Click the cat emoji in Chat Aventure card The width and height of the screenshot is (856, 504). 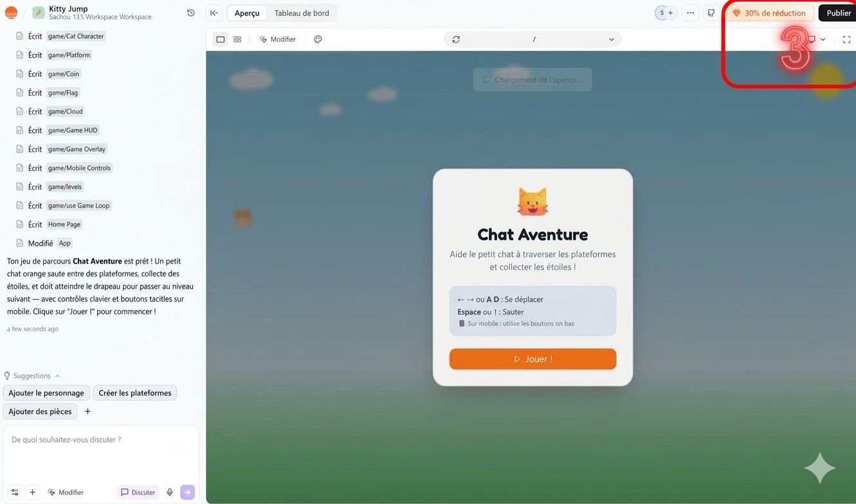(x=533, y=202)
